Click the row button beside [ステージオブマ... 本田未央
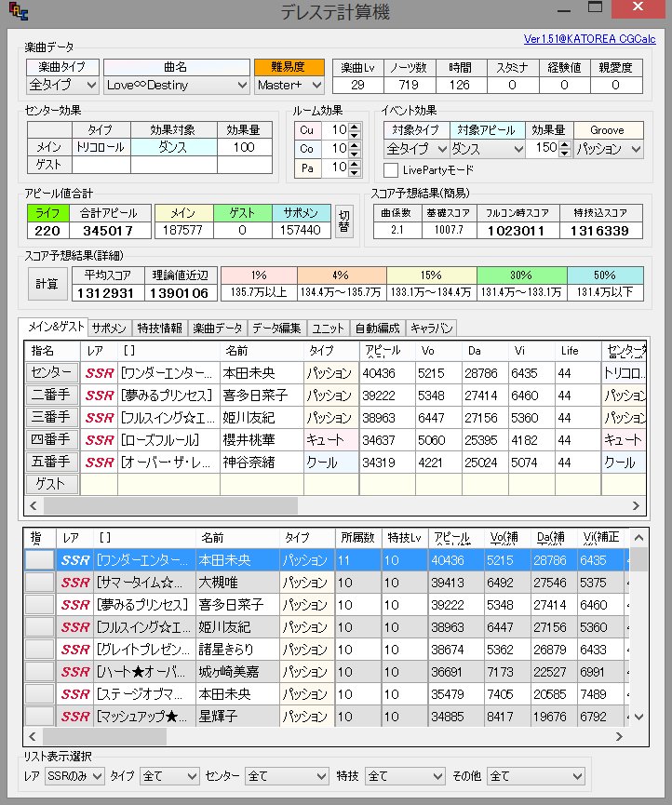672x805 pixels. coord(39,694)
